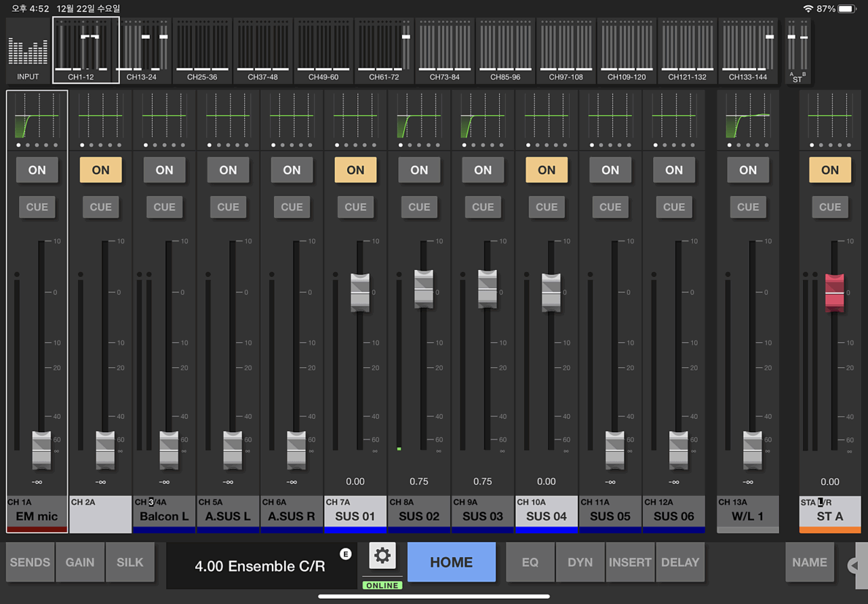This screenshot has width=868, height=604.
Task: Open the DYN dynamics page
Action: (x=580, y=563)
